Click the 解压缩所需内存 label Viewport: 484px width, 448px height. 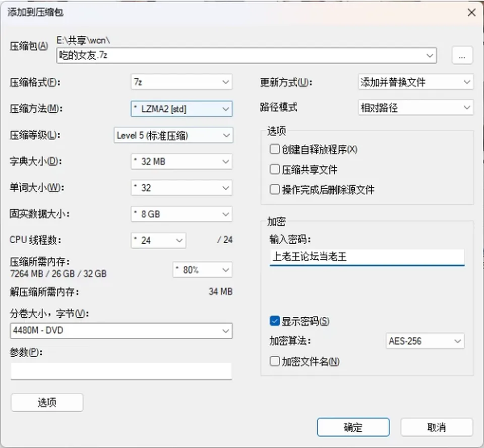44,292
